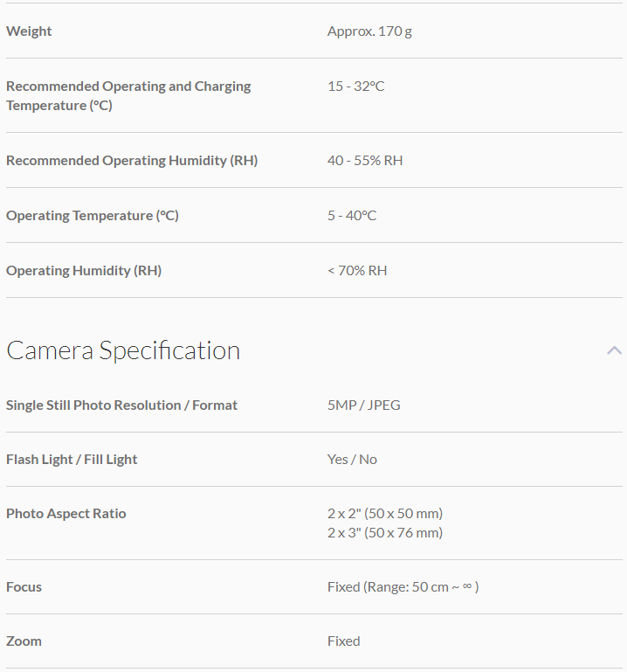Select the Weight row label
The height and width of the screenshot is (672, 627).
click(29, 31)
